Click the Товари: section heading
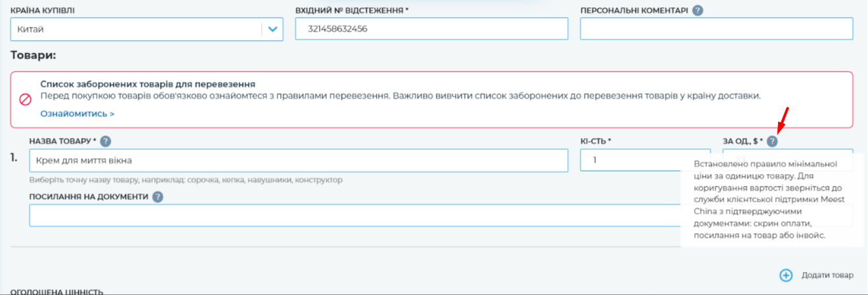 pos(33,55)
